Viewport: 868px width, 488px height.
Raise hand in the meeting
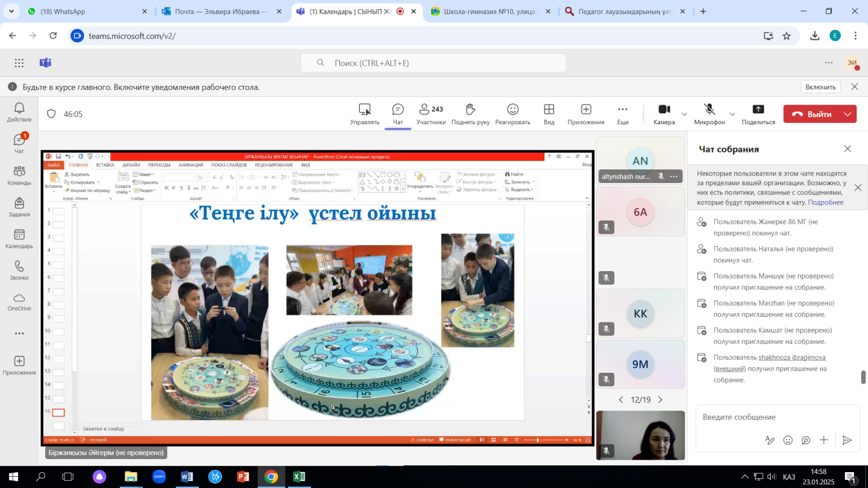[470, 114]
